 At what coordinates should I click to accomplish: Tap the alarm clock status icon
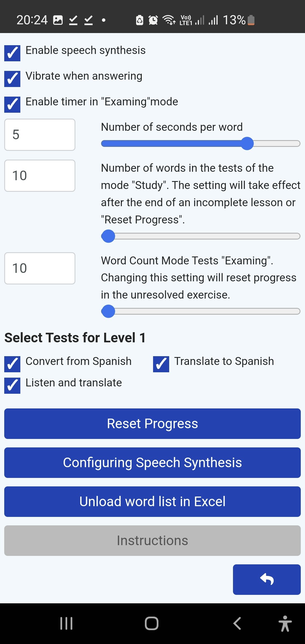153,20
